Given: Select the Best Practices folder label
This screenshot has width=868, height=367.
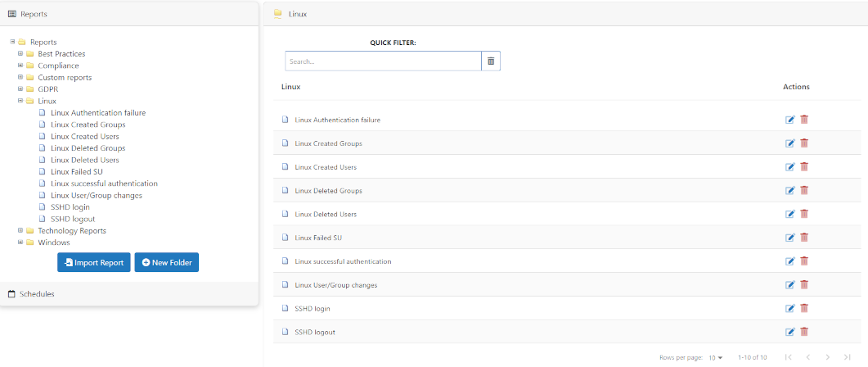Looking at the screenshot, I should click(61, 54).
